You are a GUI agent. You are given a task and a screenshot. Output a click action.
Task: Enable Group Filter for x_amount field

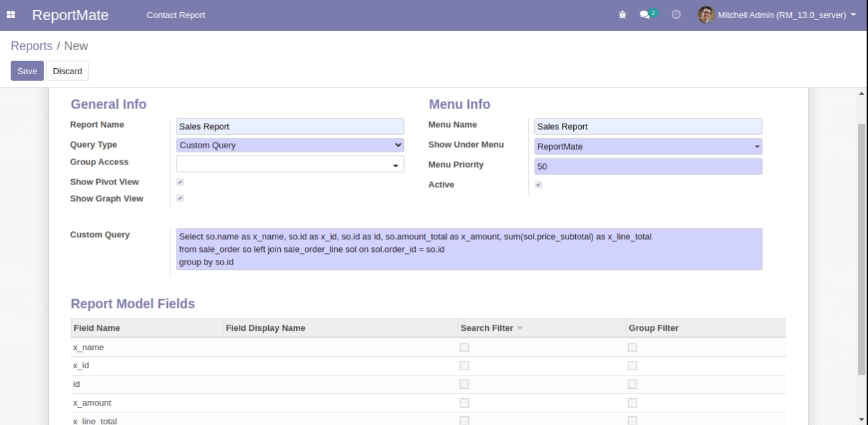[632, 403]
